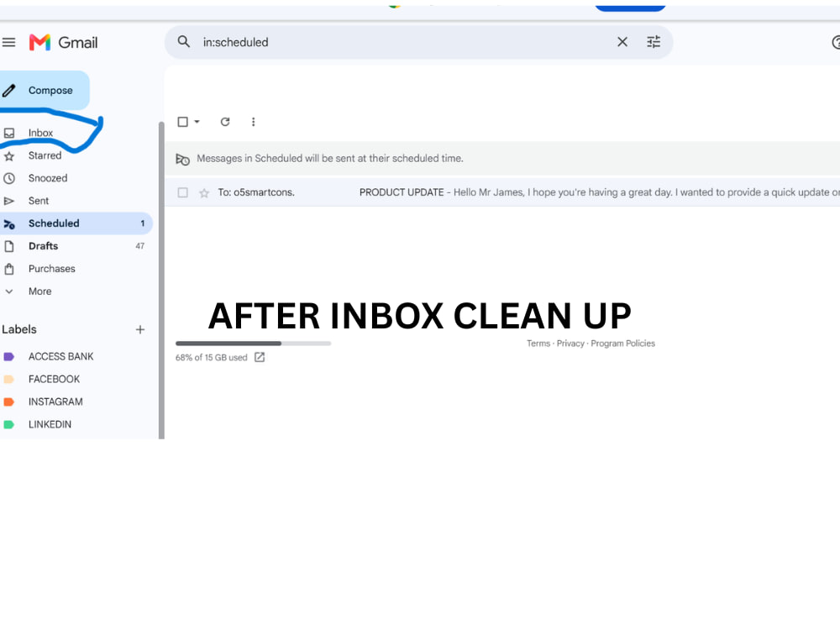Click the Snoozed clock icon
Screen dimensions: 840x630
click(x=9, y=178)
